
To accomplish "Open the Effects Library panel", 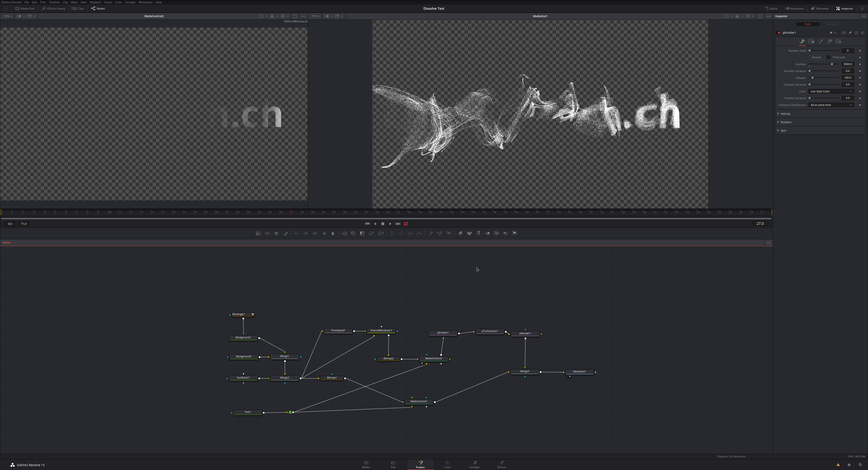I will [x=54, y=8].
